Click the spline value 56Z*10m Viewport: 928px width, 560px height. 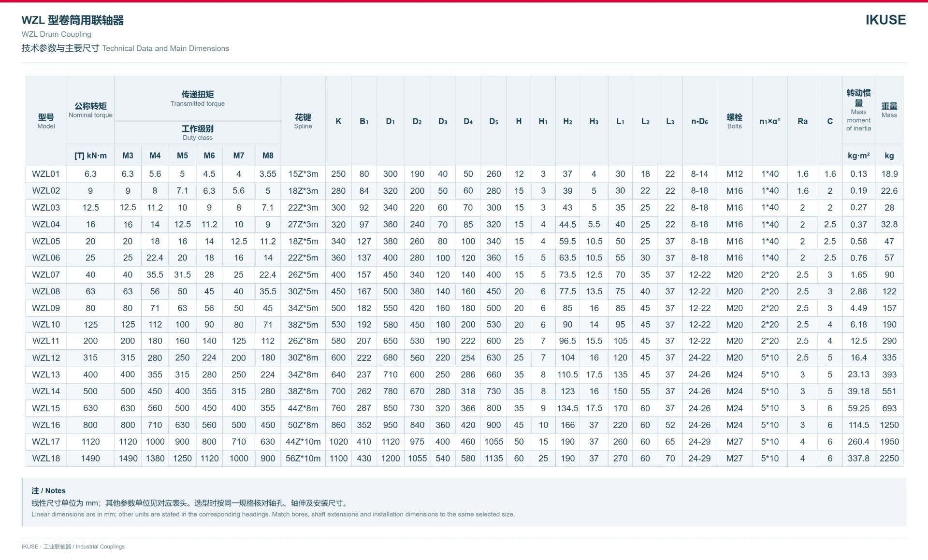303,458
